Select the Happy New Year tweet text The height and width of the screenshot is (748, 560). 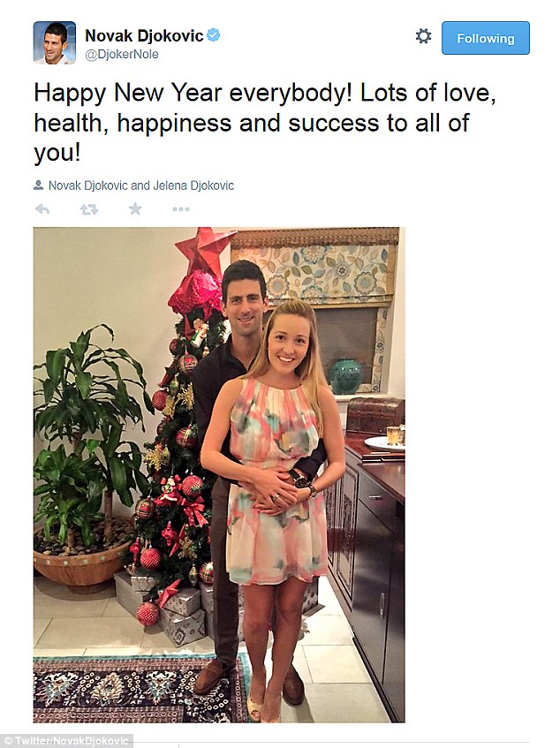[x=265, y=123]
